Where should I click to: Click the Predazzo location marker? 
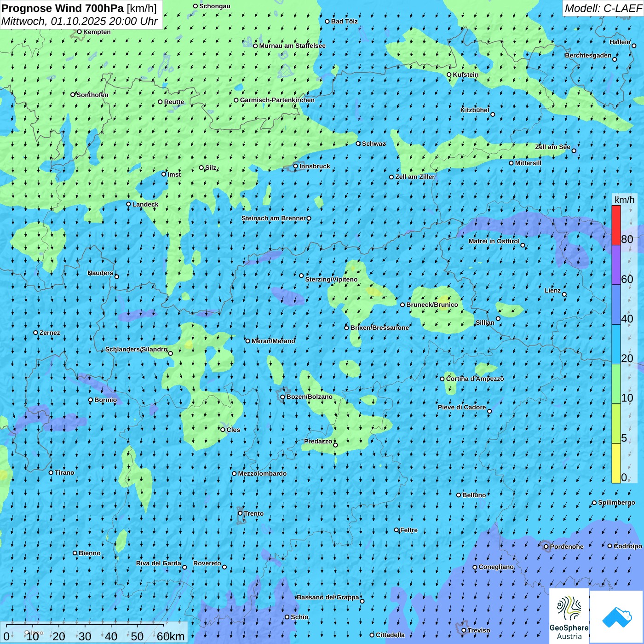(x=335, y=445)
